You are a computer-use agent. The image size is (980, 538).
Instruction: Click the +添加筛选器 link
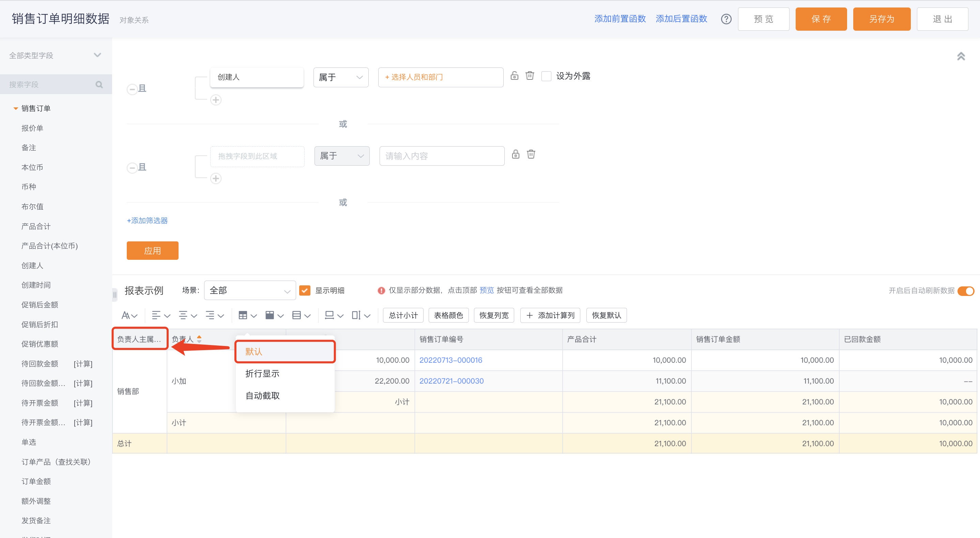coord(147,221)
